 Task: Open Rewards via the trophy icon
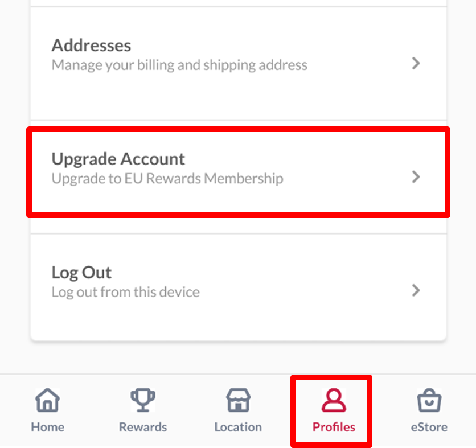point(142,401)
